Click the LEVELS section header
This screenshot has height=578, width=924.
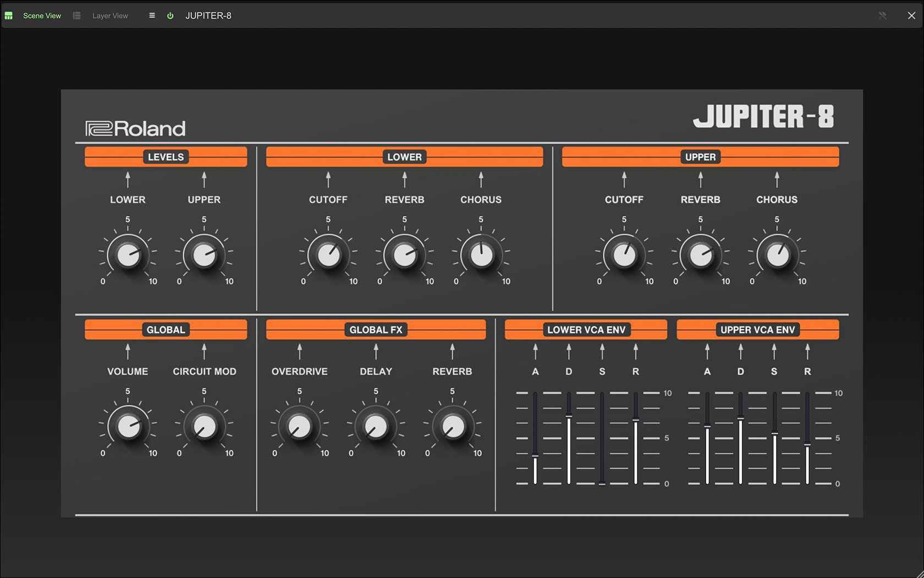click(x=166, y=157)
